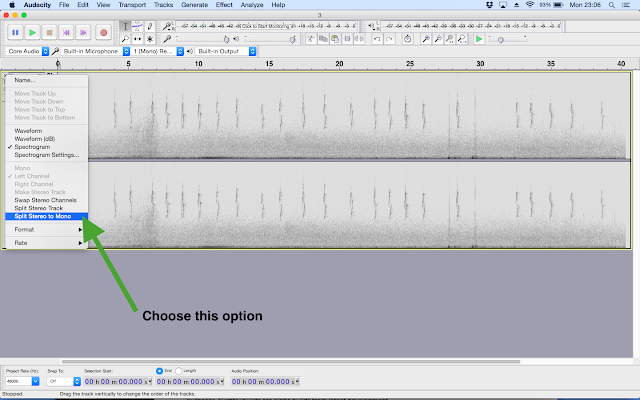640x400 pixels.
Task: Expand the Rate submenu
Action: (x=47, y=243)
